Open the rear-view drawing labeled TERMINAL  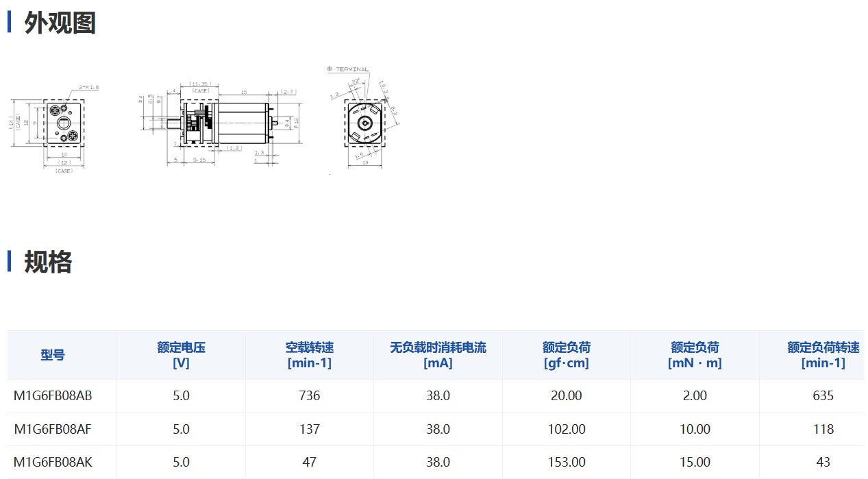[x=363, y=116]
